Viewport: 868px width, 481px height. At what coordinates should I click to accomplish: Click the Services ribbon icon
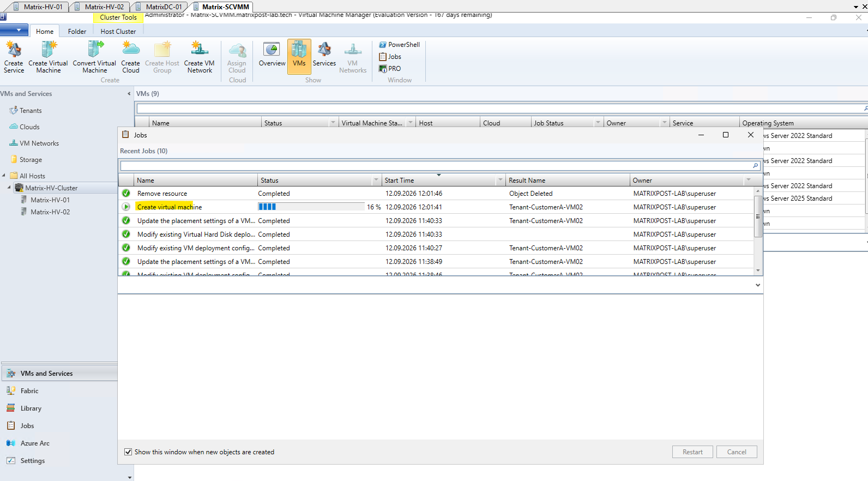[x=324, y=54]
